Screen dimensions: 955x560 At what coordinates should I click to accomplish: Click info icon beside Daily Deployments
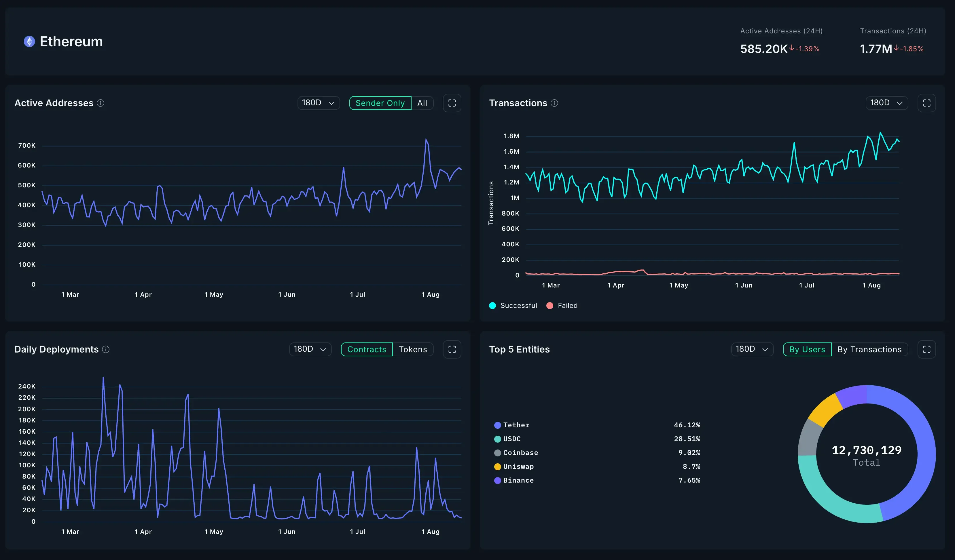[106, 349]
